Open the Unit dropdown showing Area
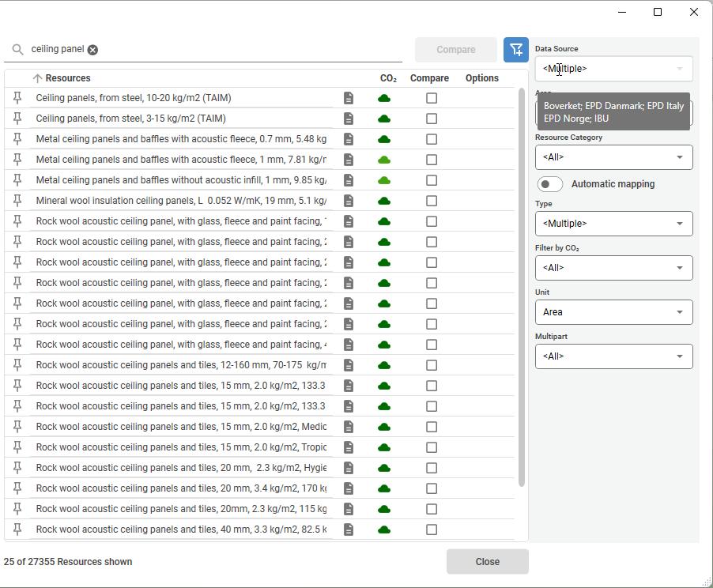The width and height of the screenshot is (713, 588). [x=613, y=312]
